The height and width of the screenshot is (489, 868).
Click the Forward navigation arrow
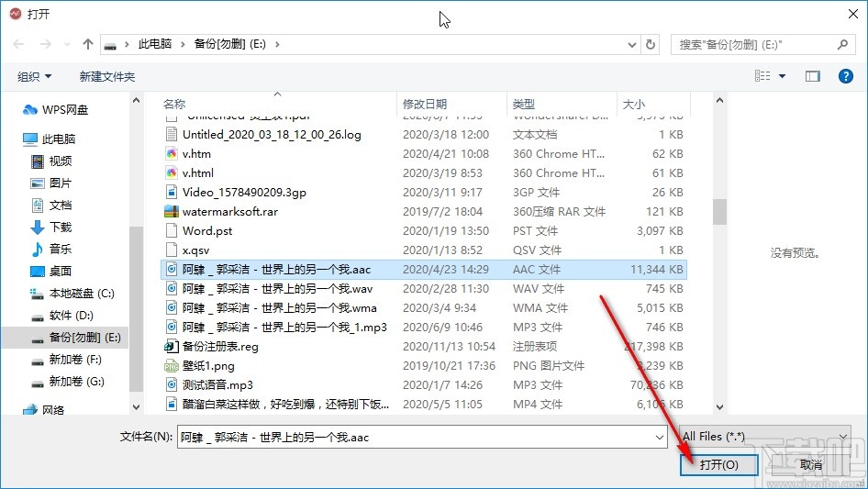click(x=45, y=44)
